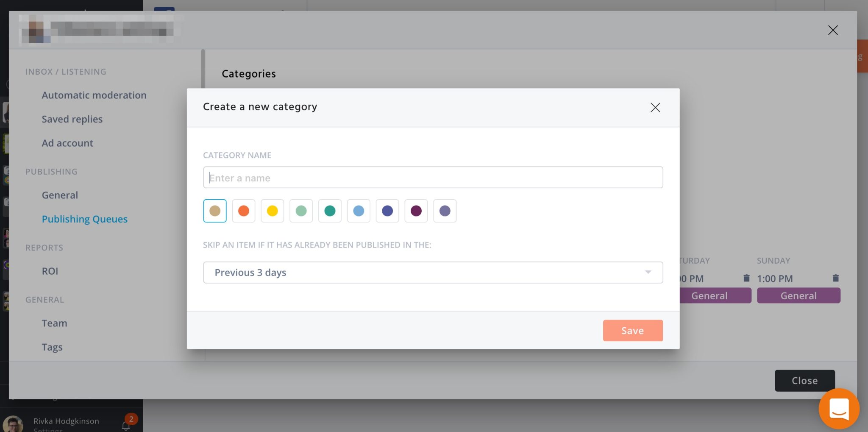Click the black Close button

pyautogui.click(x=805, y=380)
